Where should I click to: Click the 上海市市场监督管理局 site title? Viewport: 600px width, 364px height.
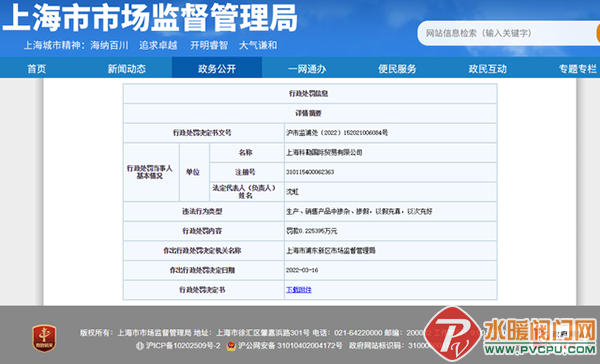click(150, 18)
